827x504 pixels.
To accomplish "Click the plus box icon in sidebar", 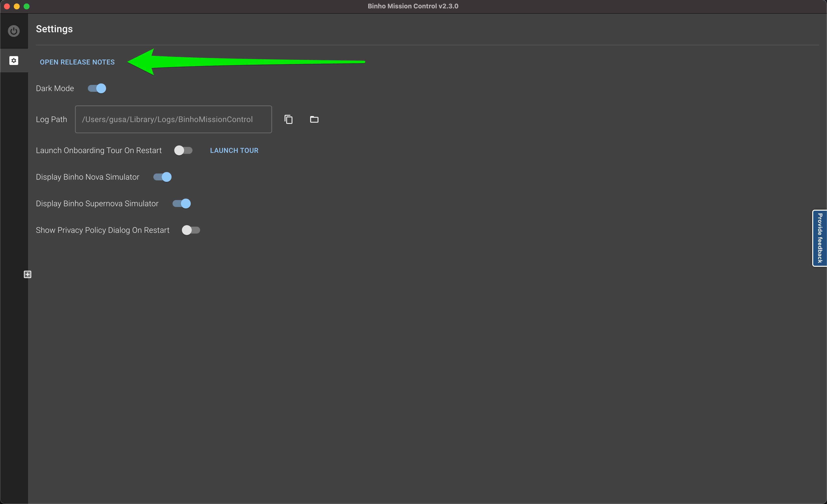I will (28, 274).
